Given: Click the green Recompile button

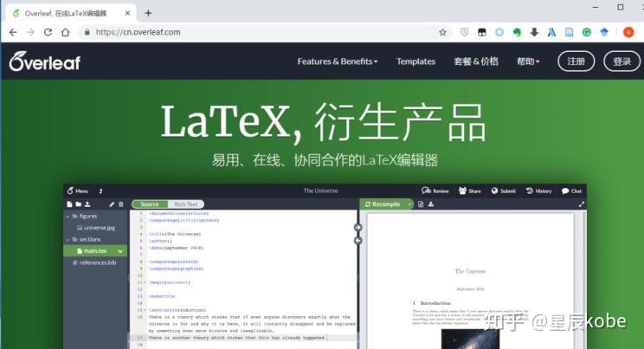Looking at the screenshot, I should click(383, 204).
